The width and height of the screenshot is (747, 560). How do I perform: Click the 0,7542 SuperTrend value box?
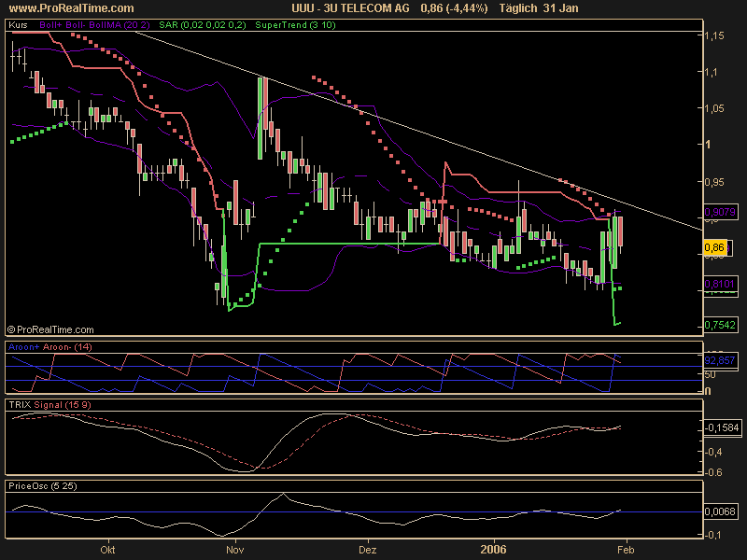(720, 325)
